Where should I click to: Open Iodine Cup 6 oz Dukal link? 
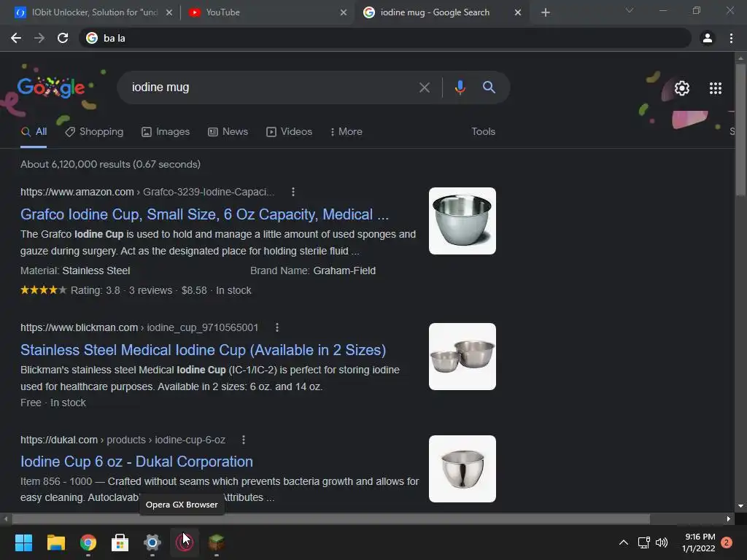(x=136, y=462)
